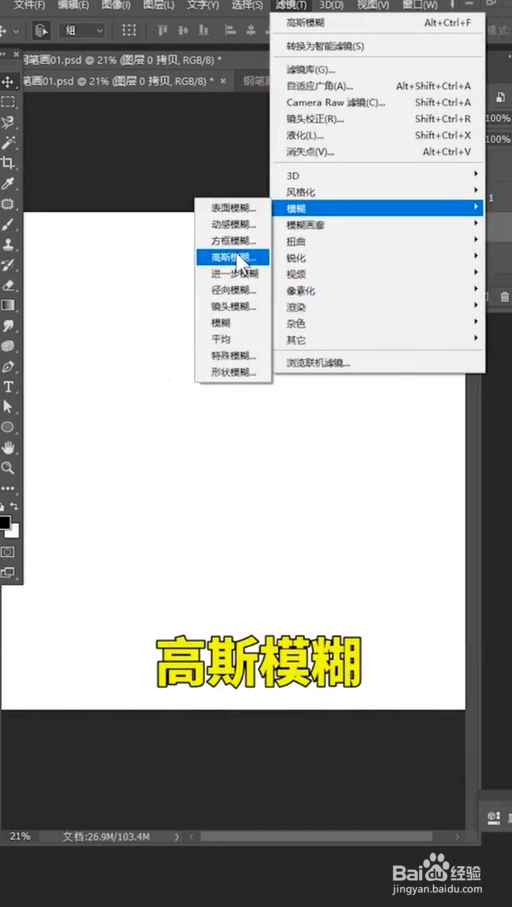Select the Pen tool
512x907 pixels.
click(x=8, y=367)
